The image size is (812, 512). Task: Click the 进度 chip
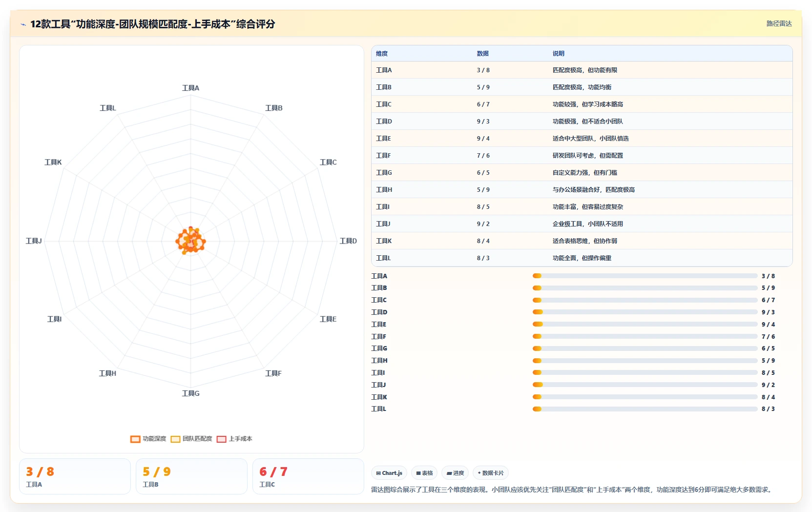pos(455,473)
